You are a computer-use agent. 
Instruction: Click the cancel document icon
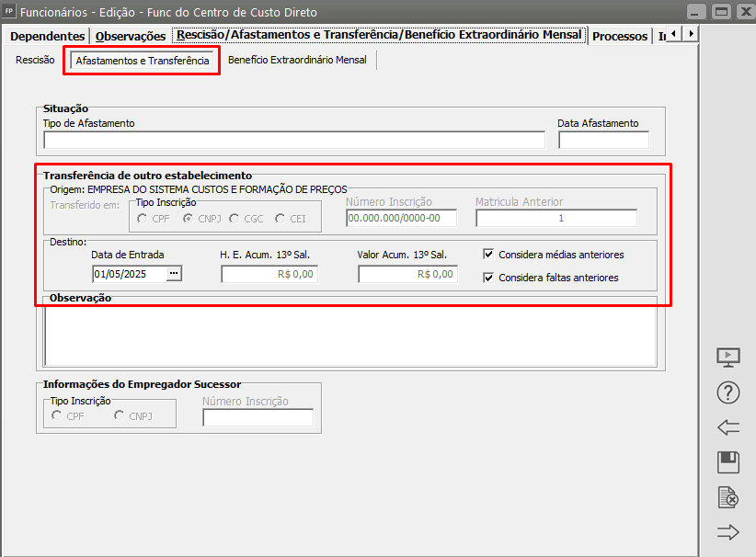pos(727,497)
